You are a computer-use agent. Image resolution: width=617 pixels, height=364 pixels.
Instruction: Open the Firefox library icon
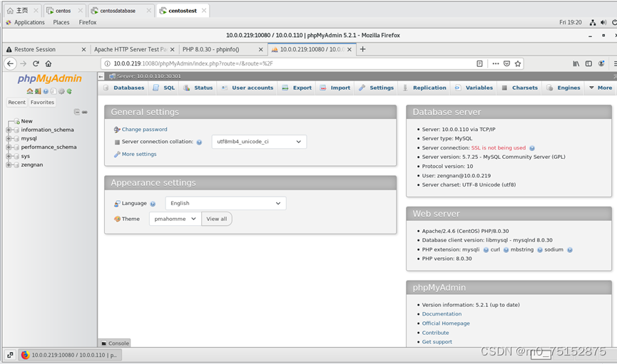click(576, 63)
